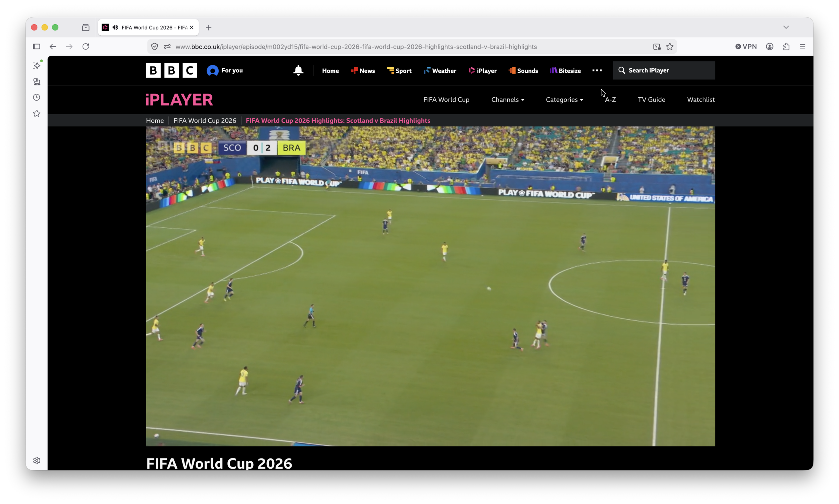The height and width of the screenshot is (504, 839).
Task: Open the Watchlist
Action: pyautogui.click(x=701, y=100)
